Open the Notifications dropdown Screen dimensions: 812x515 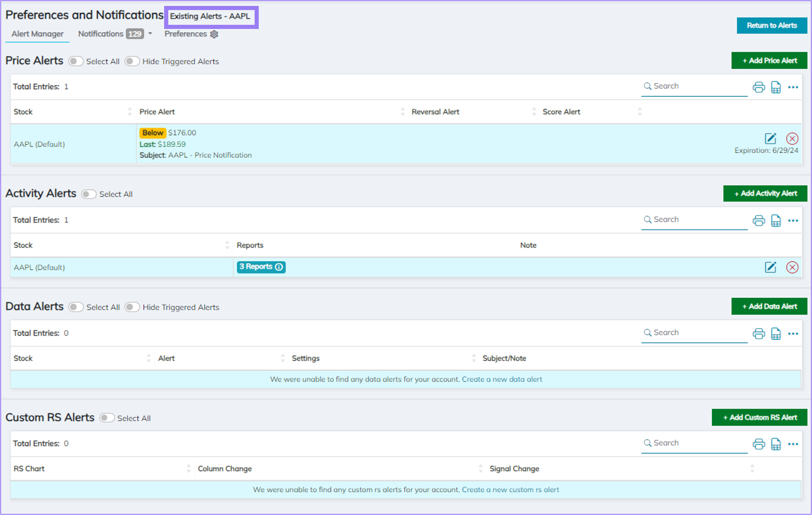click(x=151, y=34)
